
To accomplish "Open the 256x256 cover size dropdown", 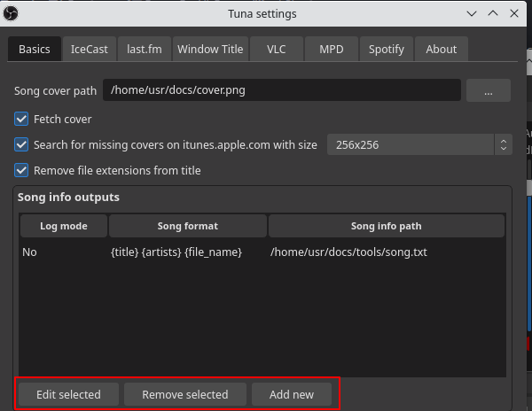I will click(x=419, y=144).
